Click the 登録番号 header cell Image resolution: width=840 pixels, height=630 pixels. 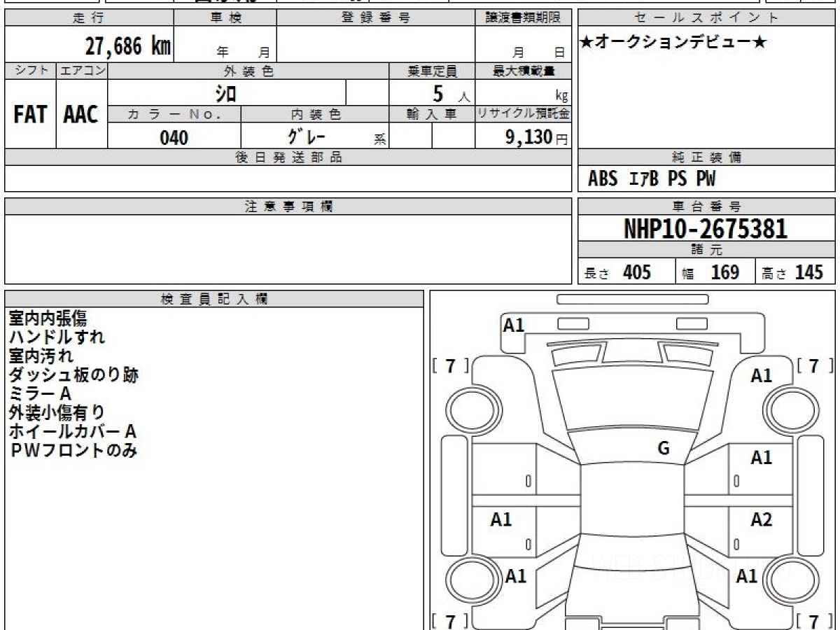pyautogui.click(x=376, y=18)
